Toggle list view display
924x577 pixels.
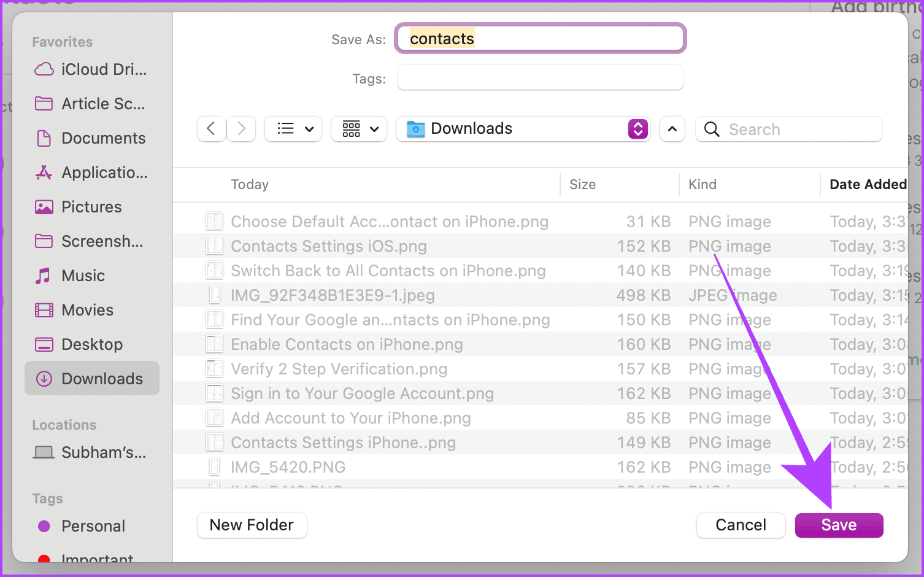coord(286,129)
